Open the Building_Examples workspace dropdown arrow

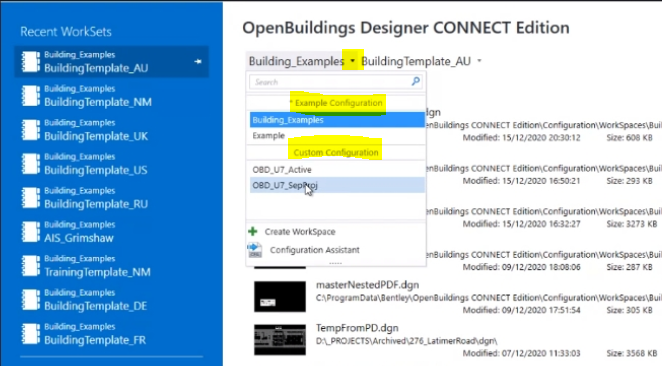(352, 61)
